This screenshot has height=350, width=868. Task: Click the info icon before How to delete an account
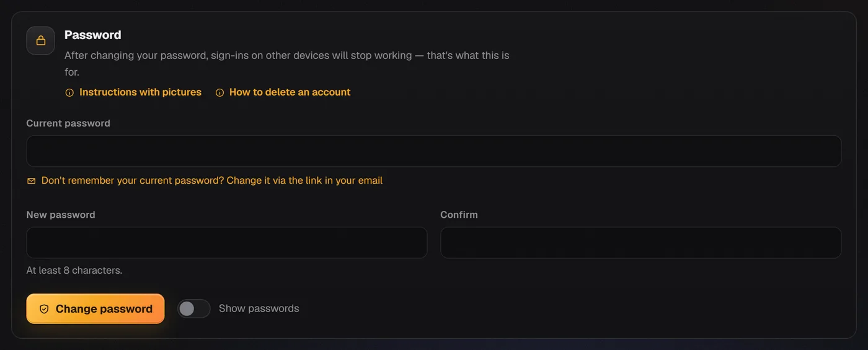(x=219, y=92)
